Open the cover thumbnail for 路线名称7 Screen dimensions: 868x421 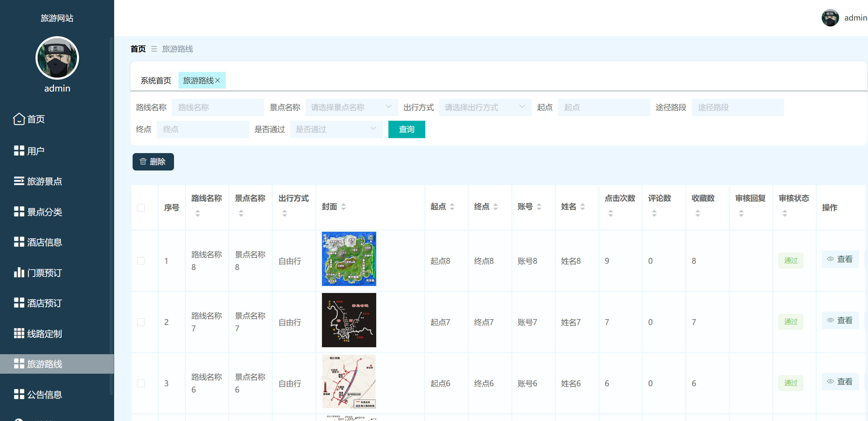[349, 320]
